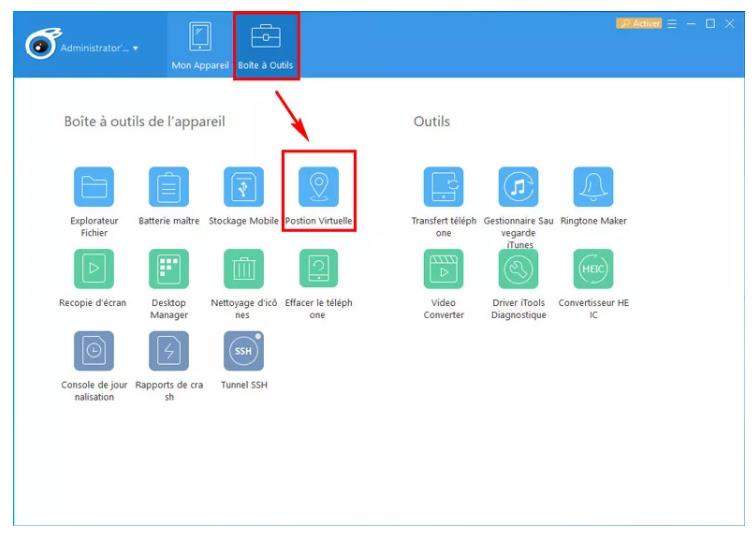
Task: Open Console de journalisation
Action: [94, 351]
